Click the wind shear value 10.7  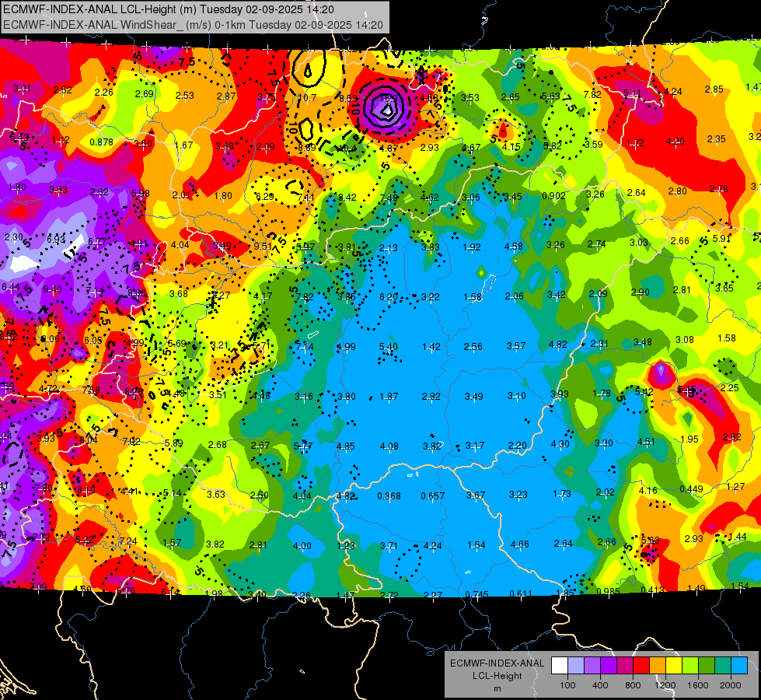307,98
